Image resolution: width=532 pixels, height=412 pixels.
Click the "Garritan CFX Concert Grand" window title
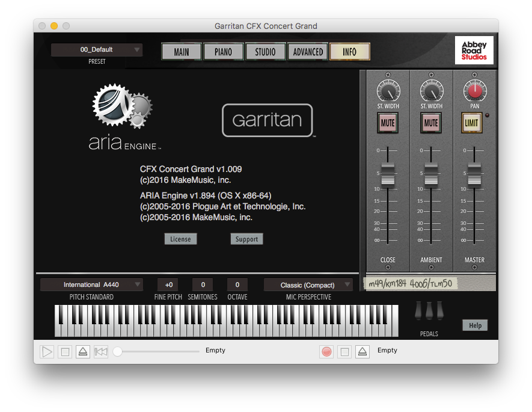point(266,26)
